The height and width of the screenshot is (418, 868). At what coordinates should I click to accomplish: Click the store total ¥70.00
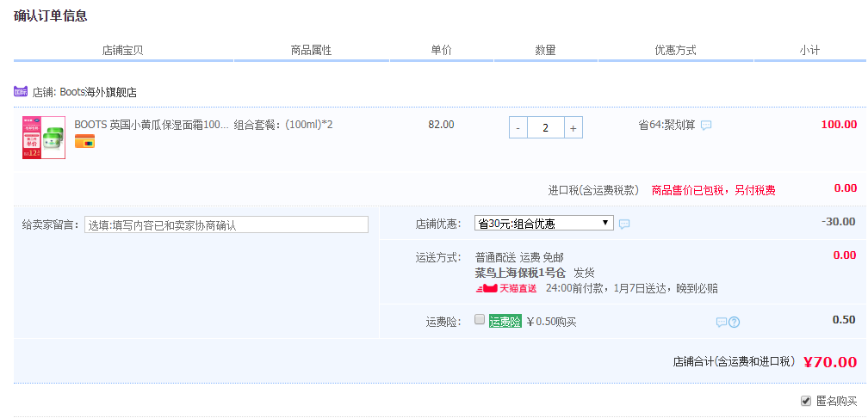(x=830, y=362)
